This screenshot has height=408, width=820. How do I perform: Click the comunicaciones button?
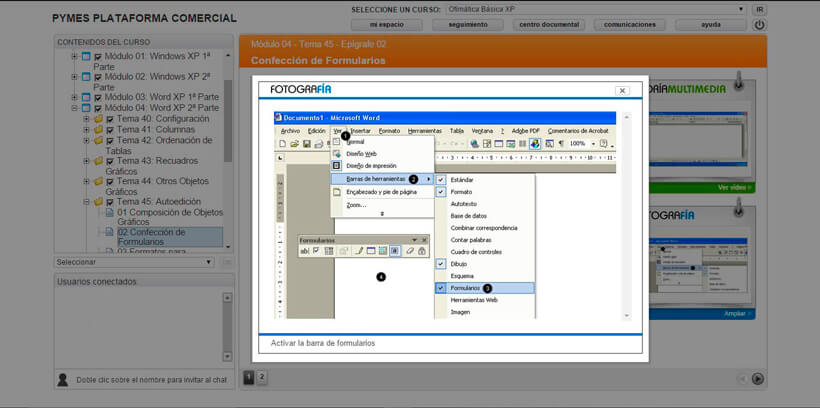630,25
